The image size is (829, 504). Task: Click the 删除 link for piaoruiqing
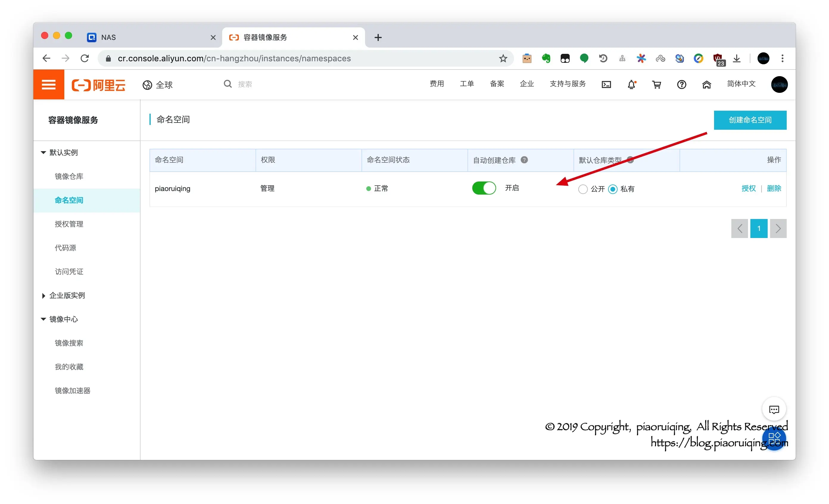tap(774, 188)
